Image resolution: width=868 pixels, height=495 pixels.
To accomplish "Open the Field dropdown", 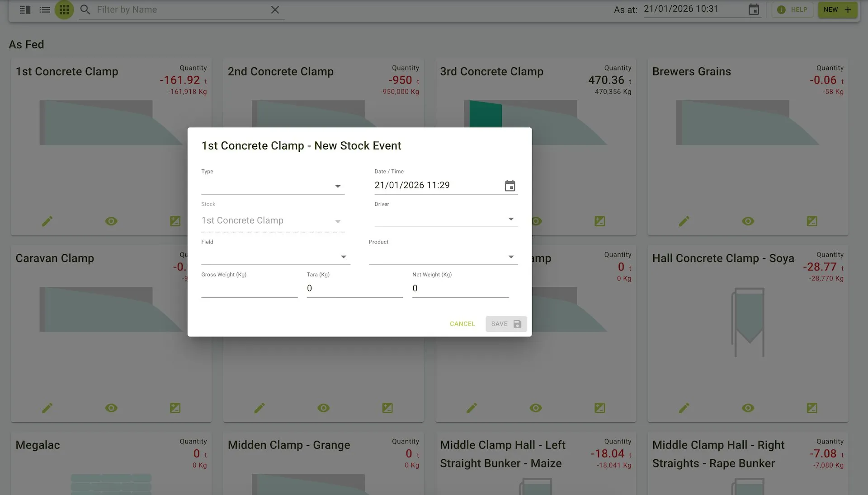I will pyautogui.click(x=275, y=257).
